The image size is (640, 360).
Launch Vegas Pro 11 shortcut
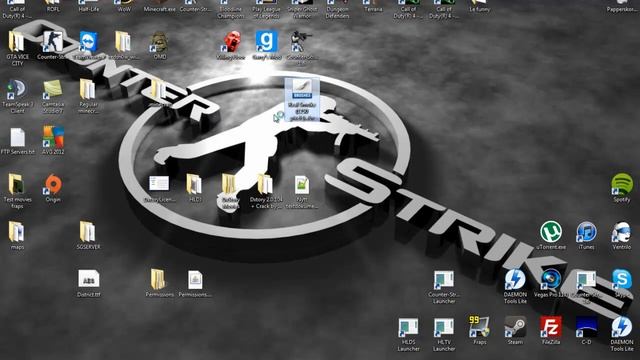[551, 279]
